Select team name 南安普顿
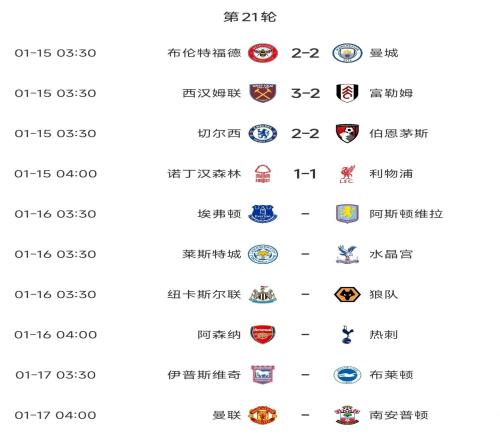500x440 pixels. click(399, 415)
